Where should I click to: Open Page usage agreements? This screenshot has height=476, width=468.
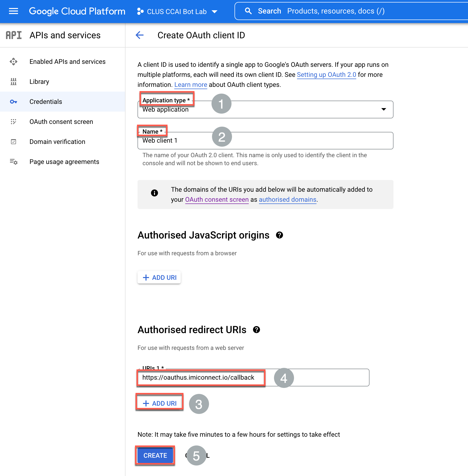[x=62, y=162]
